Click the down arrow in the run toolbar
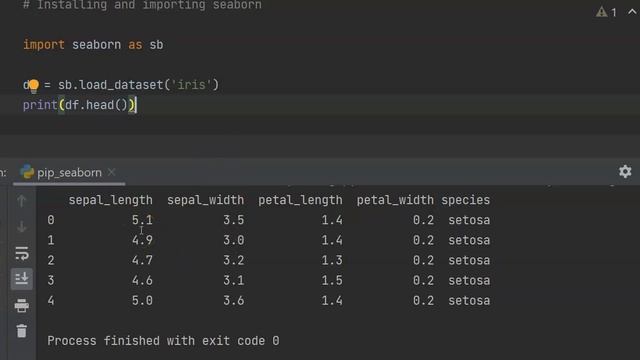The image size is (640, 360). pyautogui.click(x=22, y=227)
